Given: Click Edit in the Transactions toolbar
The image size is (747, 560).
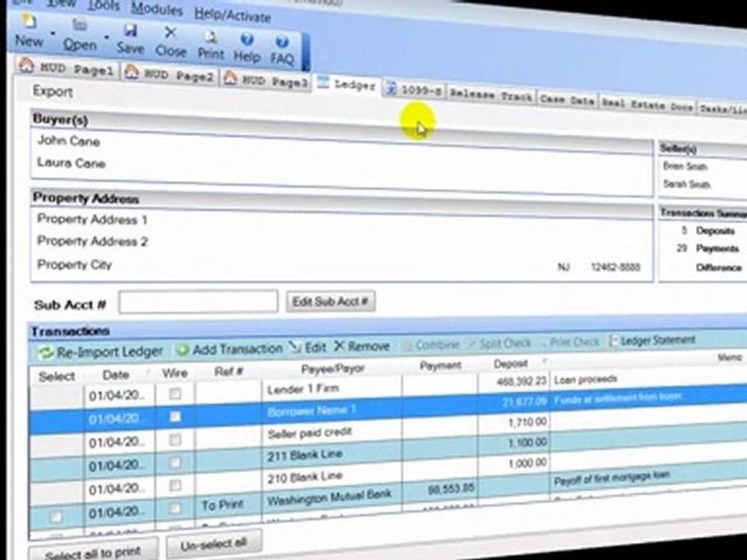Looking at the screenshot, I should click(308, 347).
